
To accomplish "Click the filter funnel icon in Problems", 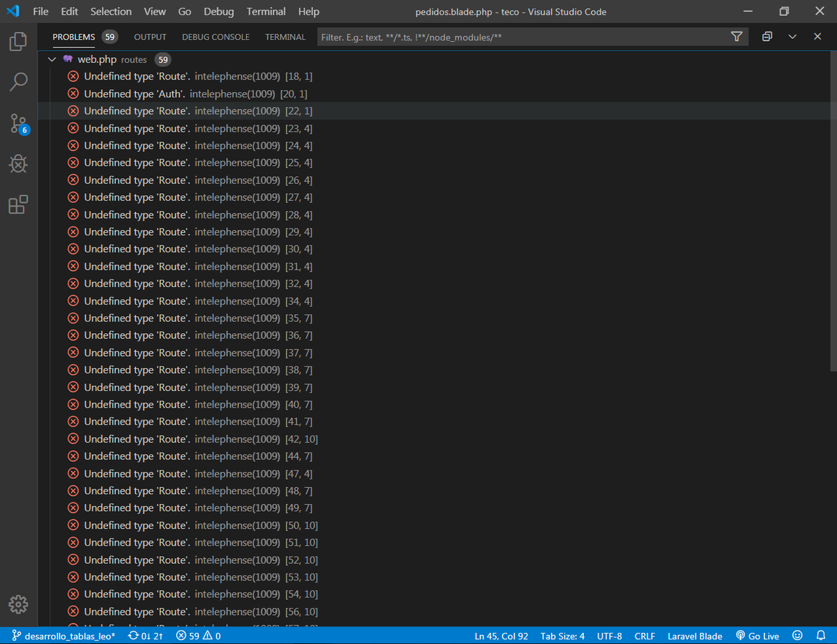I will point(737,36).
